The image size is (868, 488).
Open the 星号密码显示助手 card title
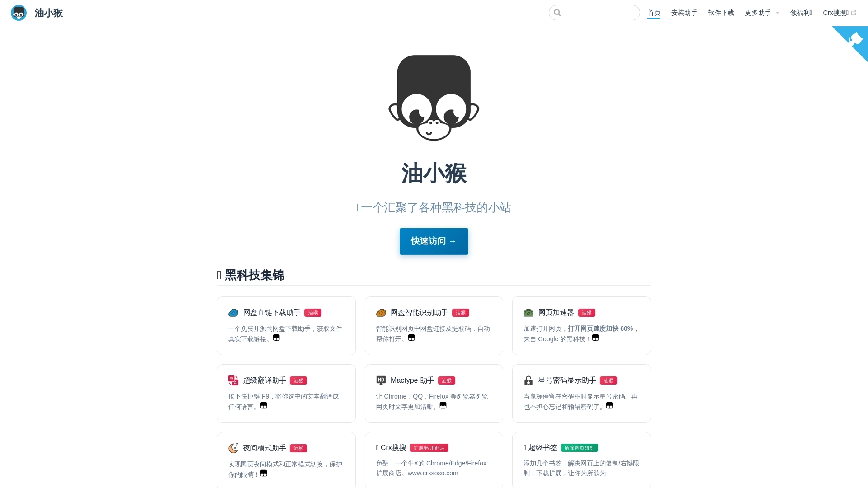coord(567,380)
